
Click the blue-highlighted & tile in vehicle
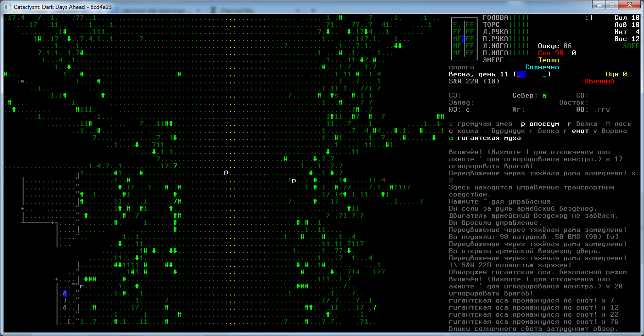tap(65, 294)
